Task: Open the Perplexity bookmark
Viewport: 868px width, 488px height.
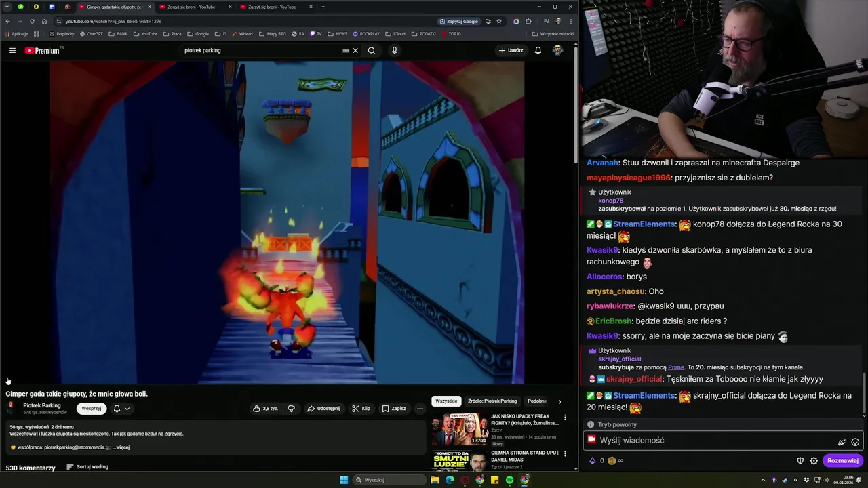Action: [x=62, y=33]
